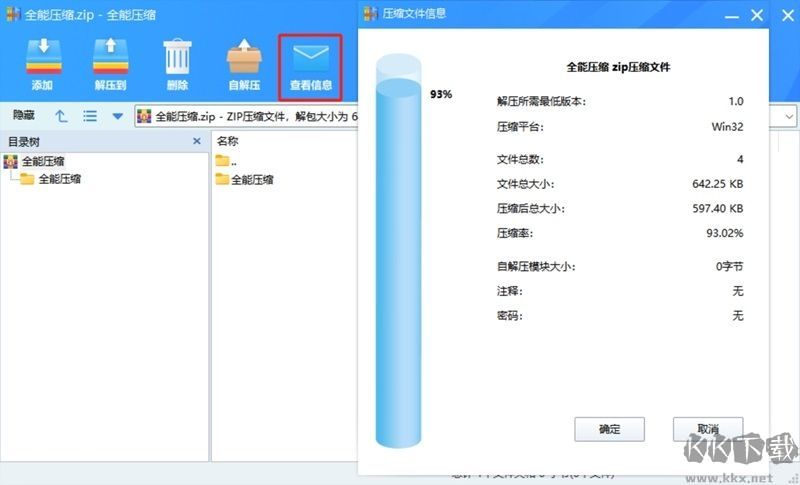Click the 0字节 self-extract module size

(729, 266)
